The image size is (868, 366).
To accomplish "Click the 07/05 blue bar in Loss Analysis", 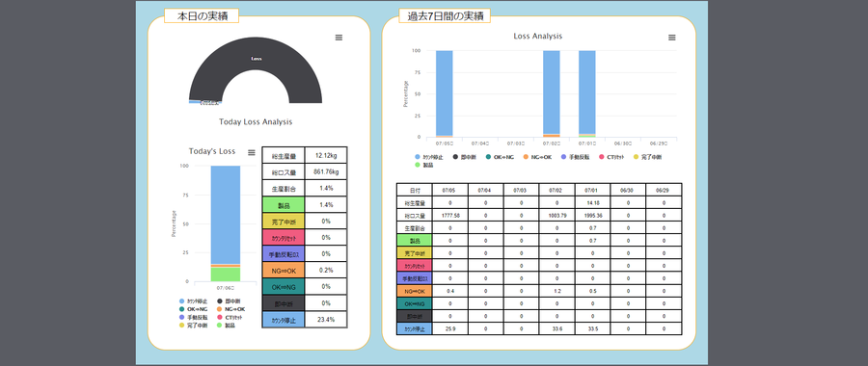I will pyautogui.click(x=444, y=92).
